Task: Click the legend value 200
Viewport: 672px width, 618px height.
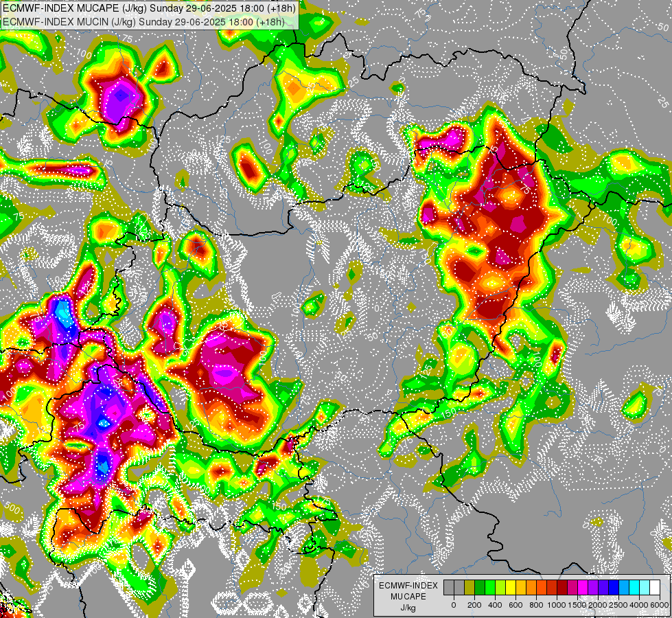Action: pyautogui.click(x=474, y=605)
